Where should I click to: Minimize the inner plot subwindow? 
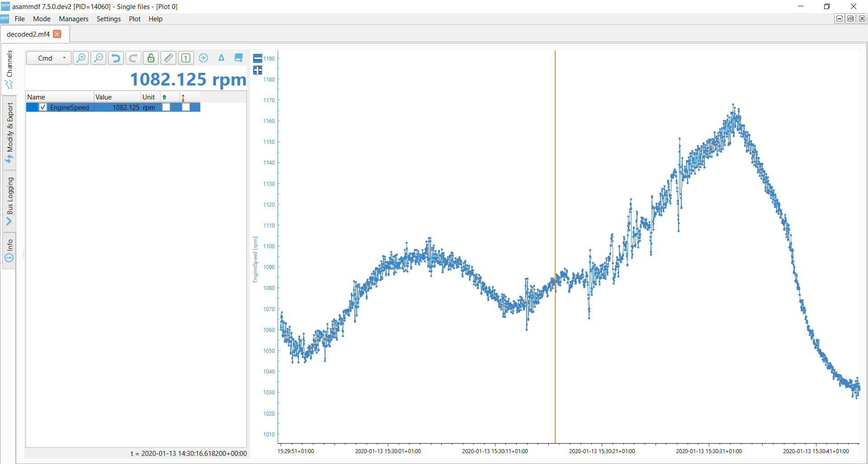pyautogui.click(x=840, y=19)
